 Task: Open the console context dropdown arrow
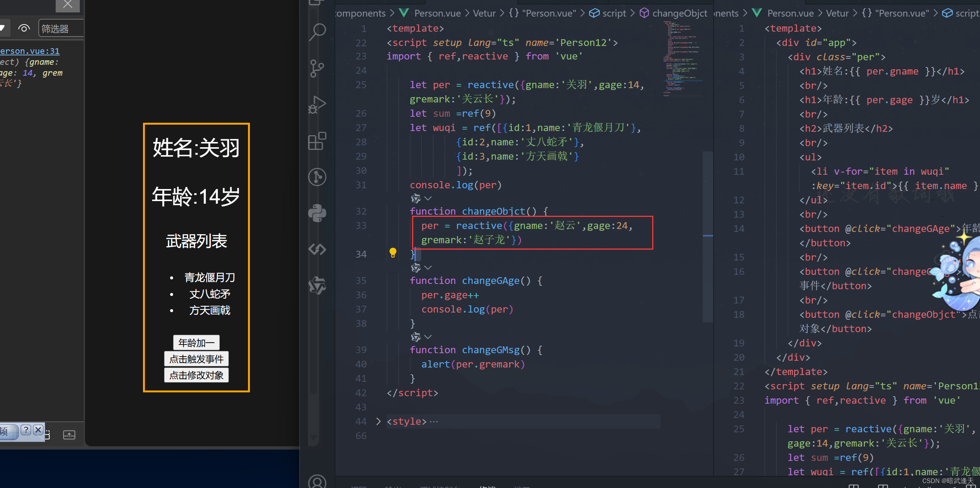point(2,29)
